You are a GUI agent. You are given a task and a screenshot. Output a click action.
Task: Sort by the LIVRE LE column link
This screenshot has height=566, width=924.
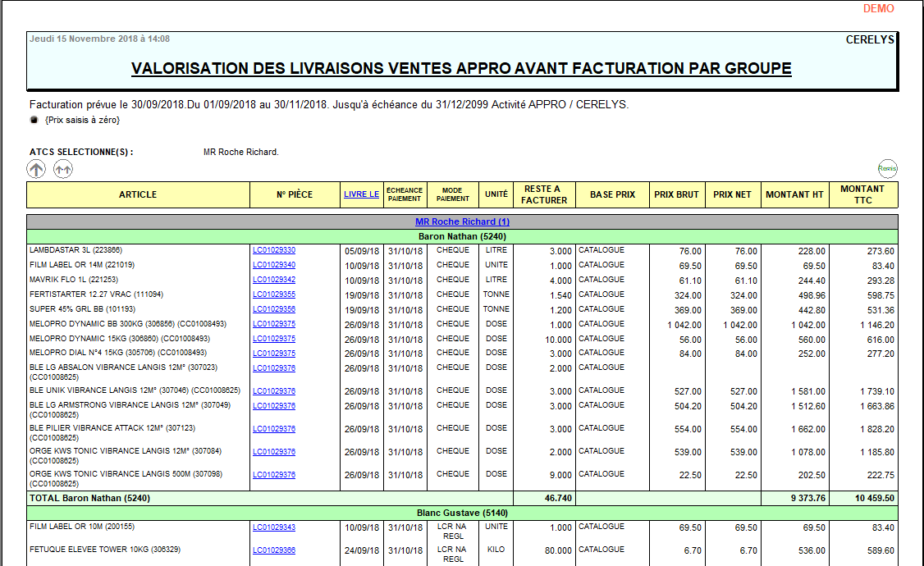361,194
